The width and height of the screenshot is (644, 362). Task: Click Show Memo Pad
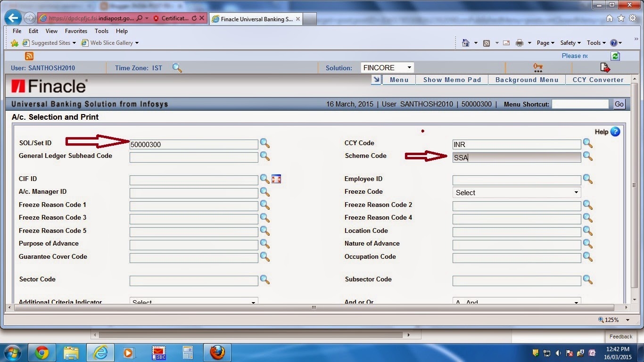pyautogui.click(x=452, y=80)
